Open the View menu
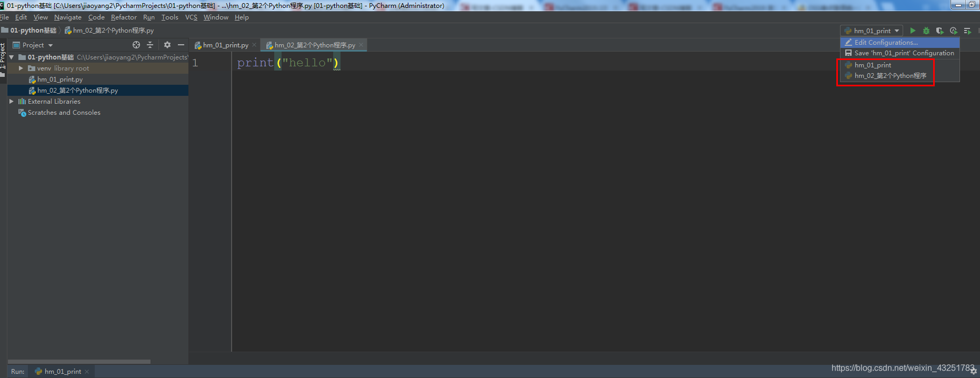 tap(41, 17)
